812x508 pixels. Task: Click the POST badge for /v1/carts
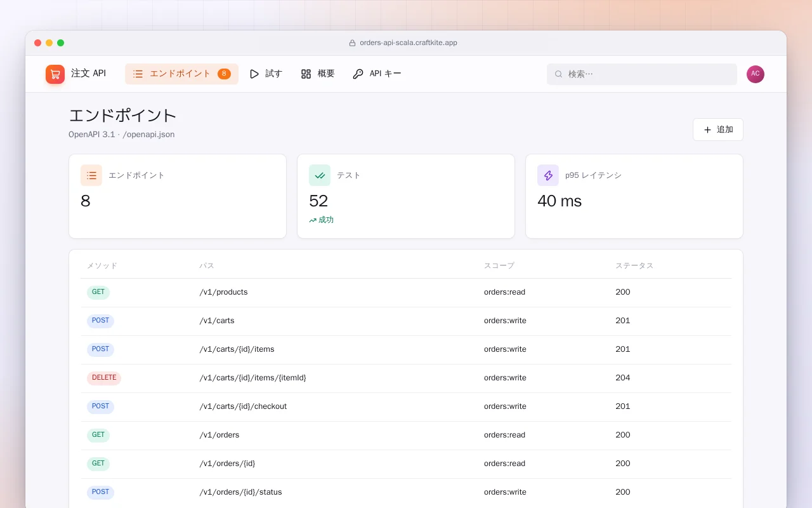click(x=100, y=321)
